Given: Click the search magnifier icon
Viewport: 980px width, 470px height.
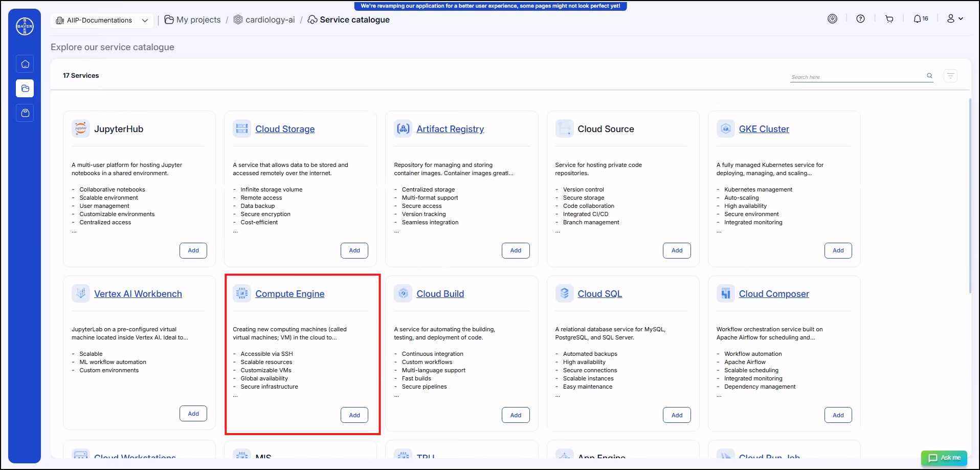Looking at the screenshot, I should 929,76.
